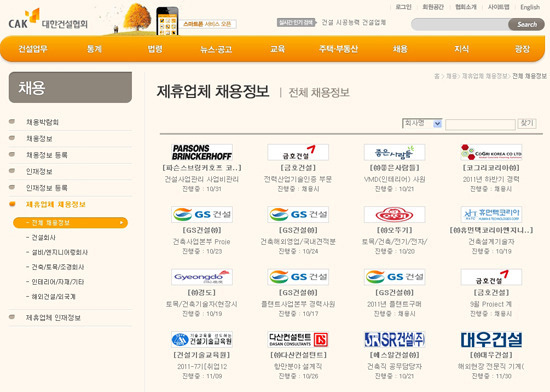
Task: Open 인재정보 등록 in the sidebar
Action: [47, 188]
